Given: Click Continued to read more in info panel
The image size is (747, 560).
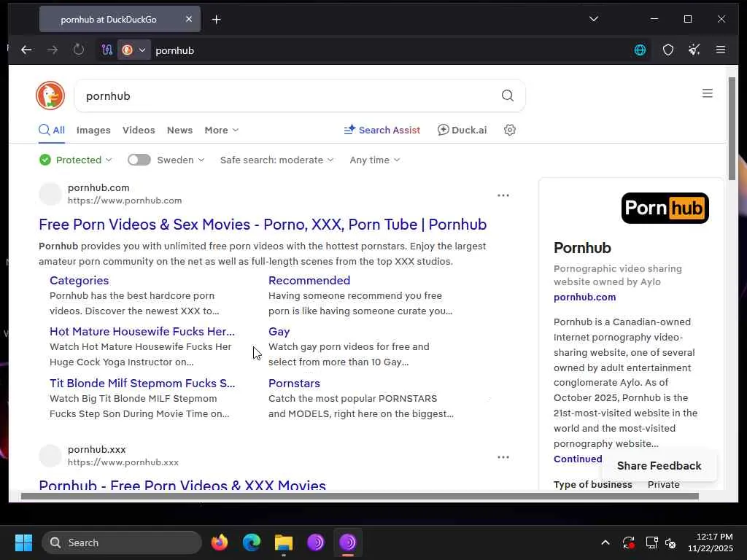Looking at the screenshot, I should pyautogui.click(x=578, y=459).
